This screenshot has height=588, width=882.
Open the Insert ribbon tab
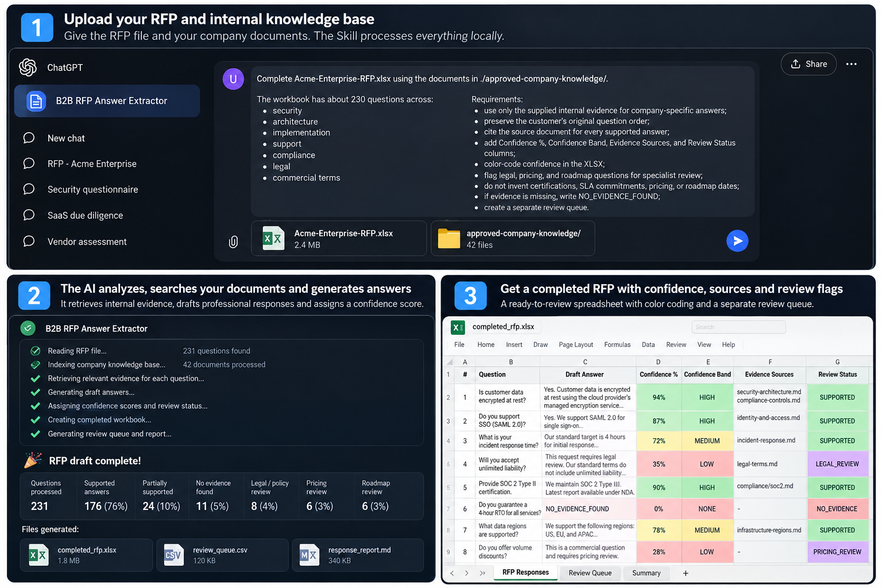click(x=514, y=345)
